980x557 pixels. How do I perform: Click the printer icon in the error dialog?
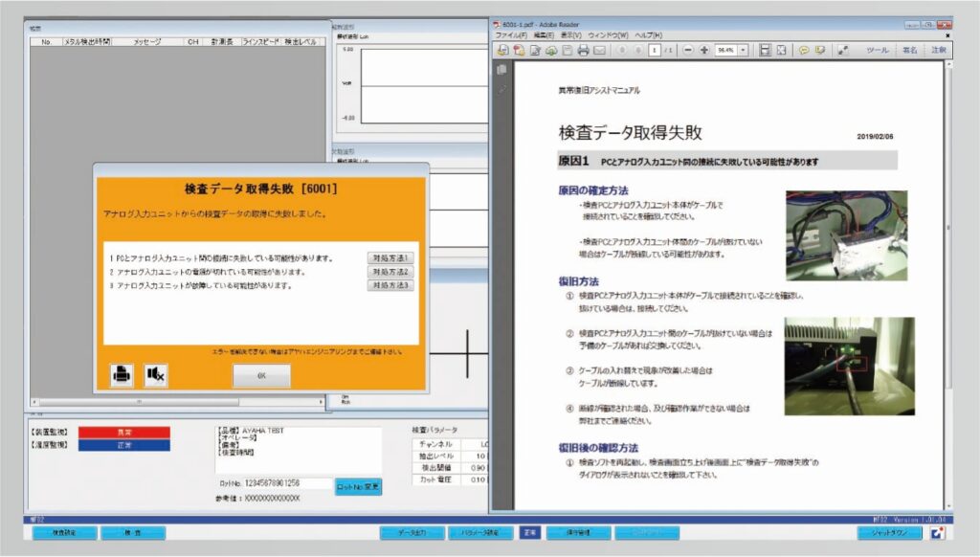click(x=121, y=375)
